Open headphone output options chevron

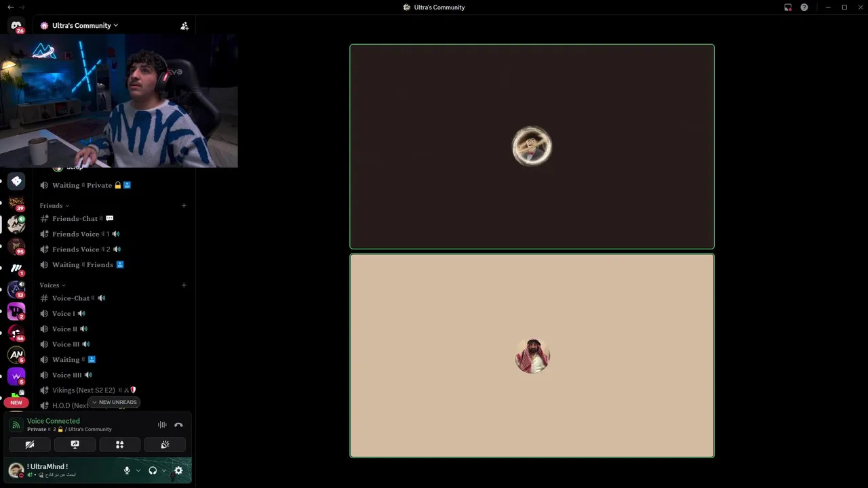pyautogui.click(x=164, y=470)
